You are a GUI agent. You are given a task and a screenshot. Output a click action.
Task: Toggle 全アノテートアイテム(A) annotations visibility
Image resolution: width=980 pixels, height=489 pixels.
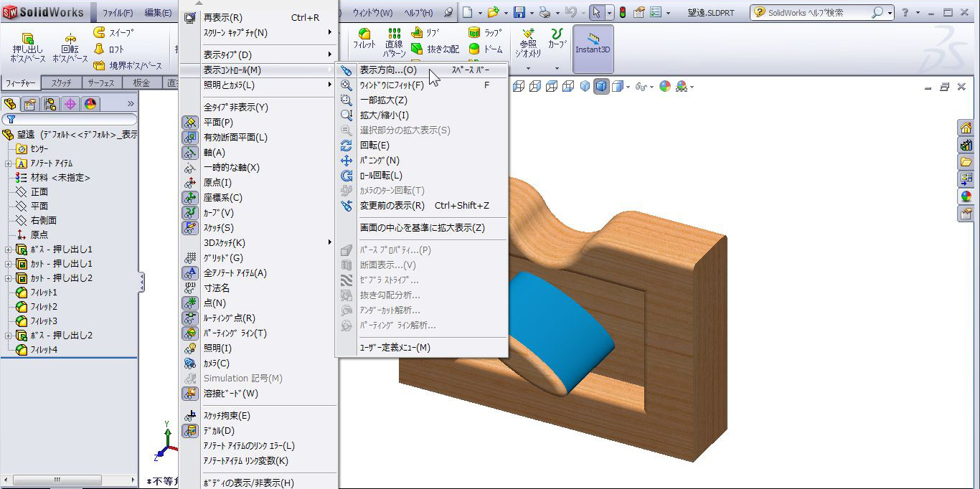[x=258, y=273]
